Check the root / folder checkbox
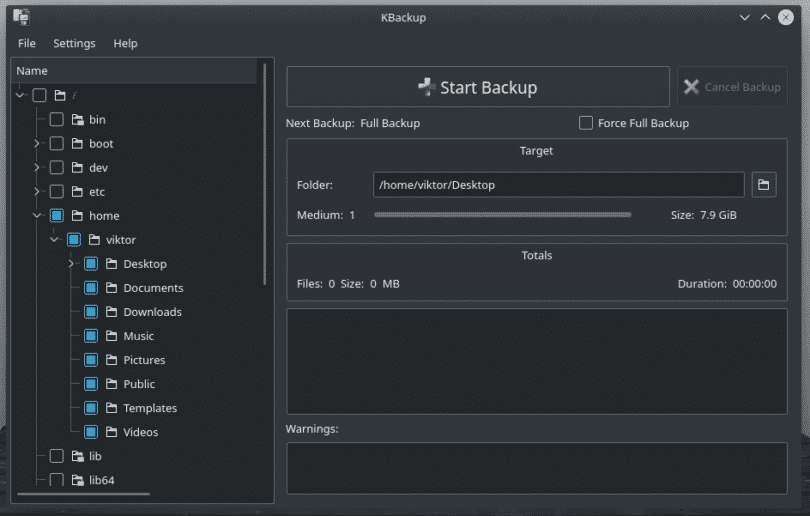The width and height of the screenshot is (810, 516). (39, 96)
